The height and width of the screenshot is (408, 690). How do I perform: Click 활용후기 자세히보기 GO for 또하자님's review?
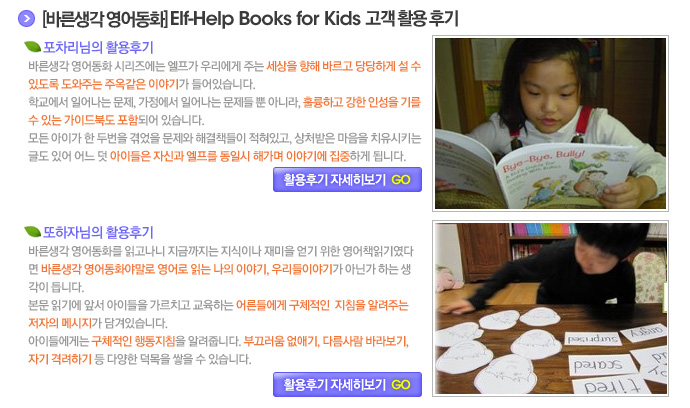pyautogui.click(x=347, y=385)
